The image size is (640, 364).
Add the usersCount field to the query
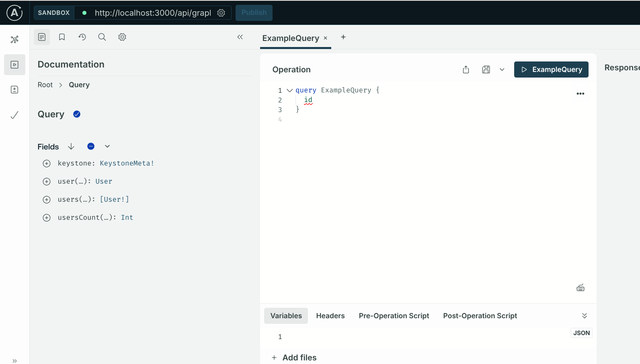47,218
